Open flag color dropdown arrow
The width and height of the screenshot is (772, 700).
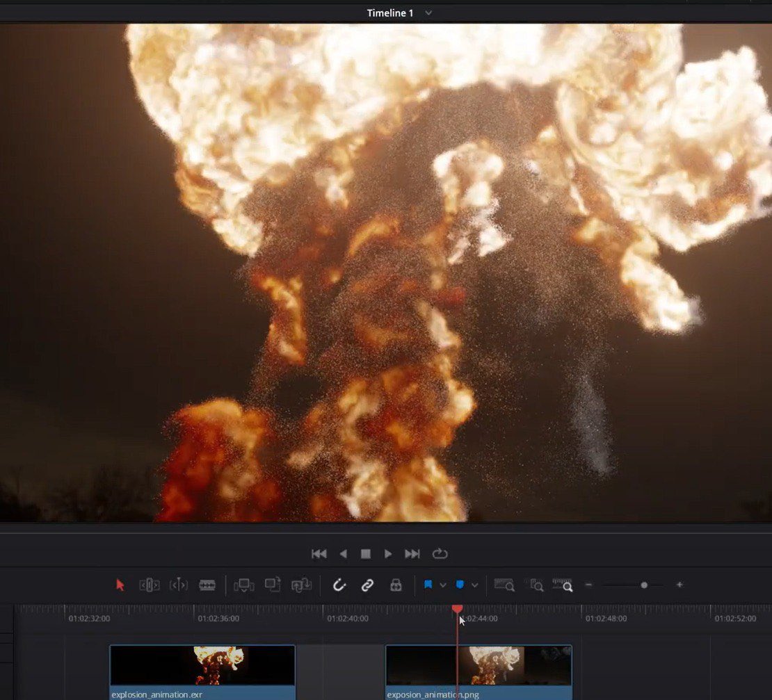[x=443, y=585]
